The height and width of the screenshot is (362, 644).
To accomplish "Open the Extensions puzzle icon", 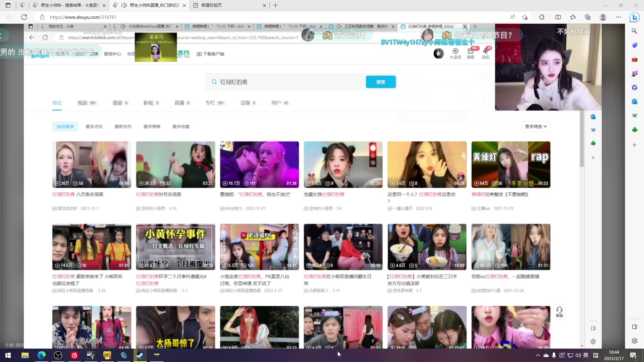I will 542,17.
